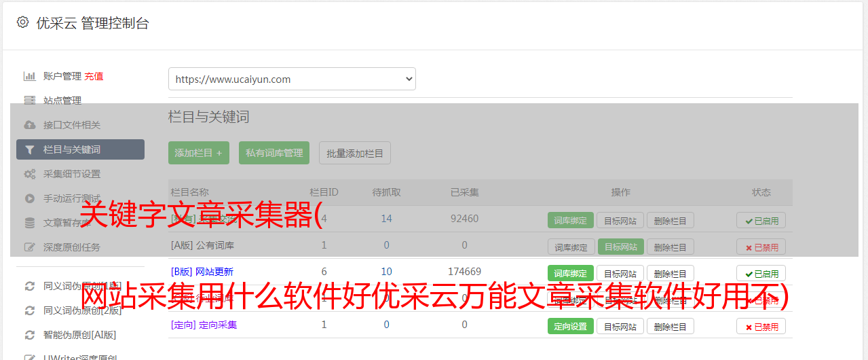Click the red 充值 recharge link

click(x=94, y=76)
